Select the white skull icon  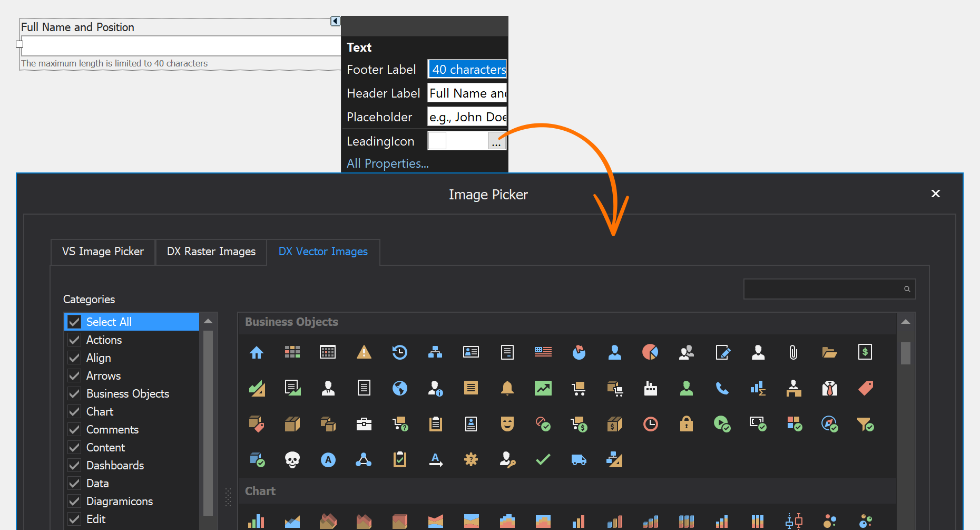coord(292,460)
